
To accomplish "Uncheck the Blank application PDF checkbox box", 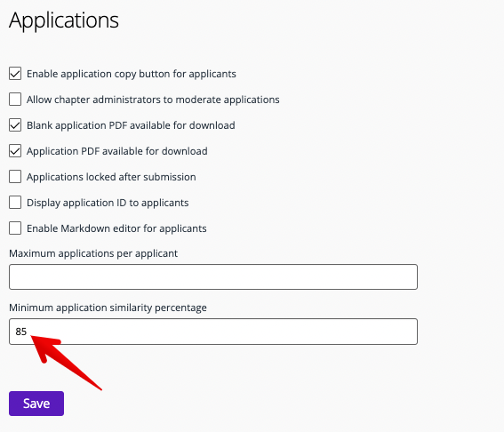I will (15, 125).
